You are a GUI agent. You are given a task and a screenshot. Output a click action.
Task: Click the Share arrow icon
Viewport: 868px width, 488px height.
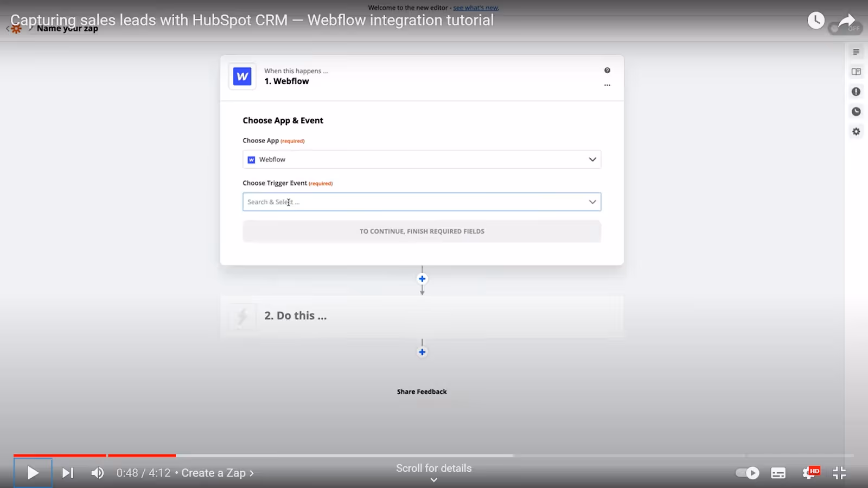coord(846,21)
